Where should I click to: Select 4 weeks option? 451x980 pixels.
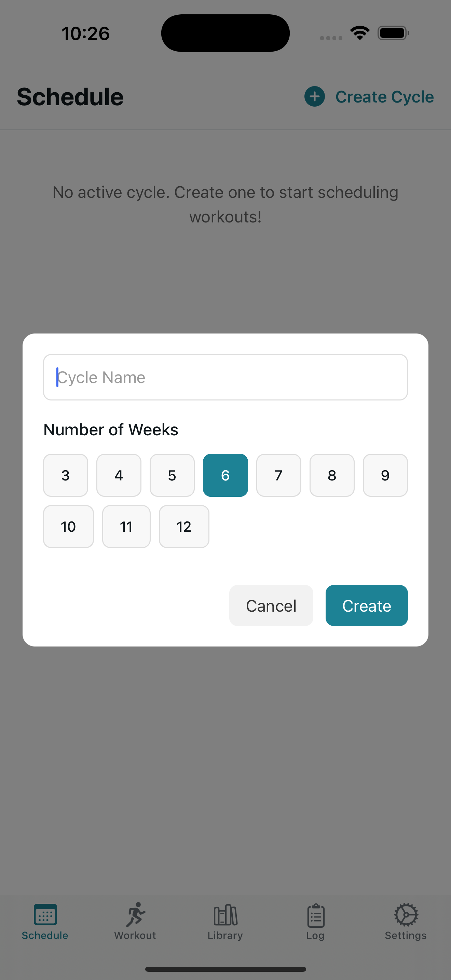tap(119, 475)
